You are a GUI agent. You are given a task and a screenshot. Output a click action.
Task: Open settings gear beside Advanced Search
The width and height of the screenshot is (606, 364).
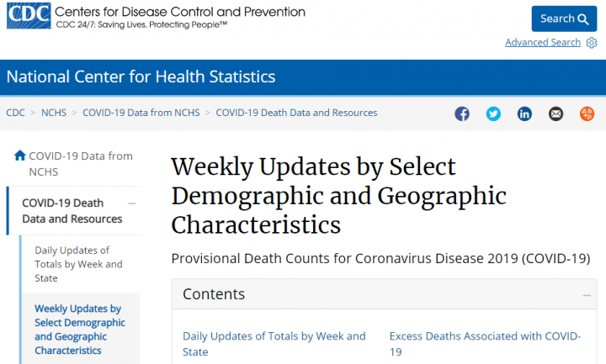click(592, 43)
